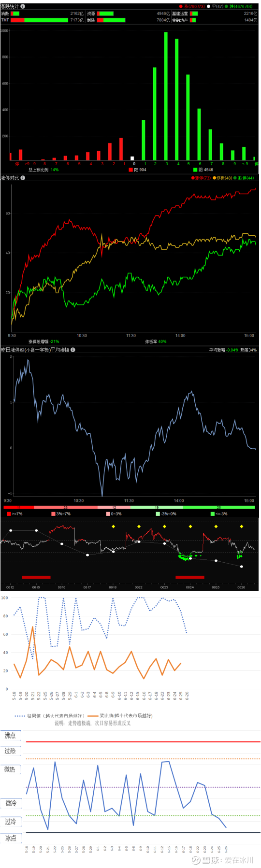Click the green 阴 4546 legend square
Viewport: 261px width, 868px height.
195,170
